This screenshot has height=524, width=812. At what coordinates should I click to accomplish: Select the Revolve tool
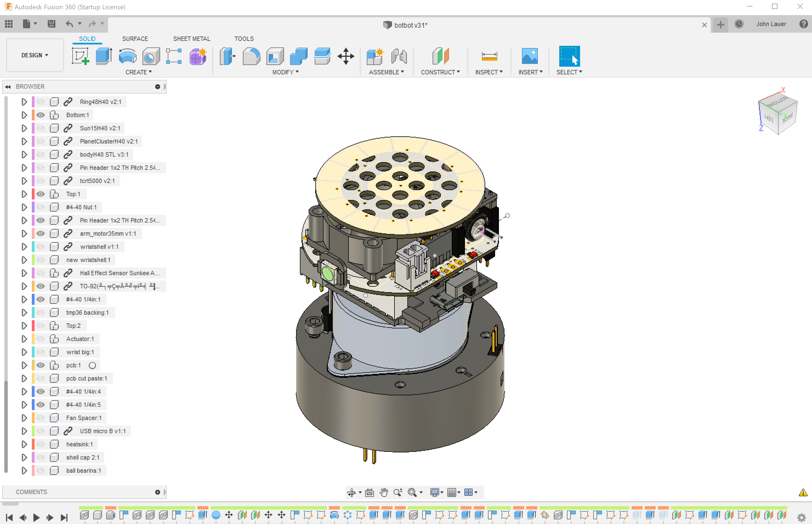[x=127, y=56]
